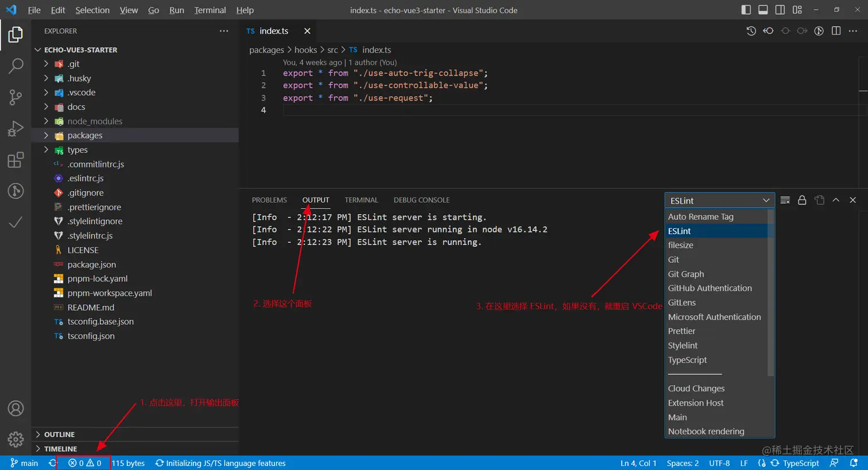
Task: Click TypeScript language mode in status bar
Action: 801,463
